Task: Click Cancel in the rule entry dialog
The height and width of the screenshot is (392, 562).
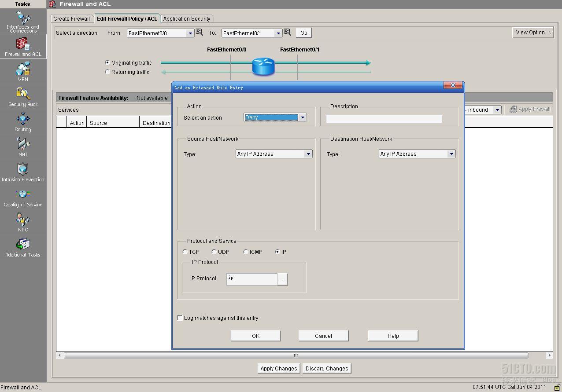Action: pos(323,336)
